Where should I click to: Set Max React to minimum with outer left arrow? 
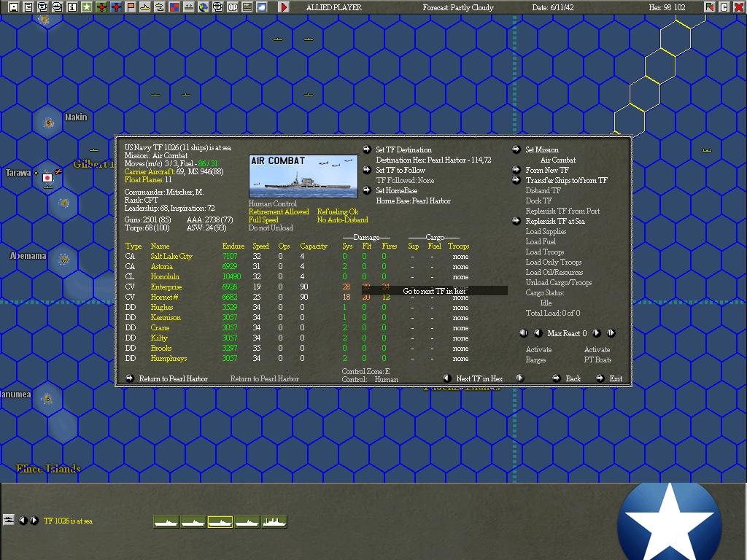click(524, 332)
